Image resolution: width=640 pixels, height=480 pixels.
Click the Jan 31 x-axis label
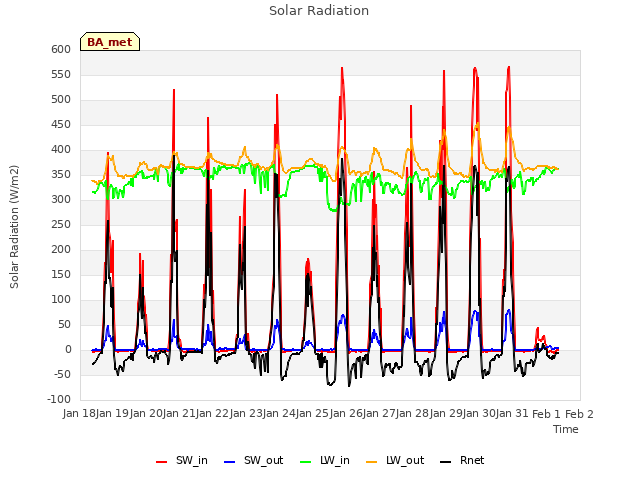(x=512, y=414)
